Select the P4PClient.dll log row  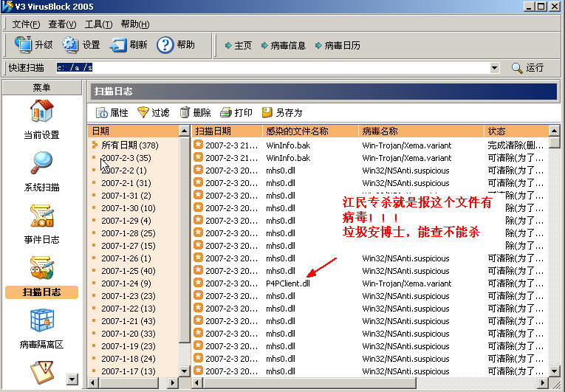pyautogui.click(x=370, y=283)
